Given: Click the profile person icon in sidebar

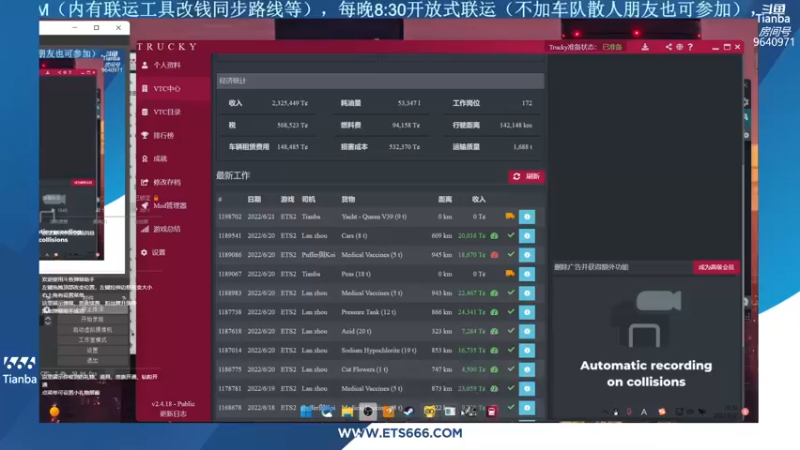Looking at the screenshot, I should pos(145,65).
